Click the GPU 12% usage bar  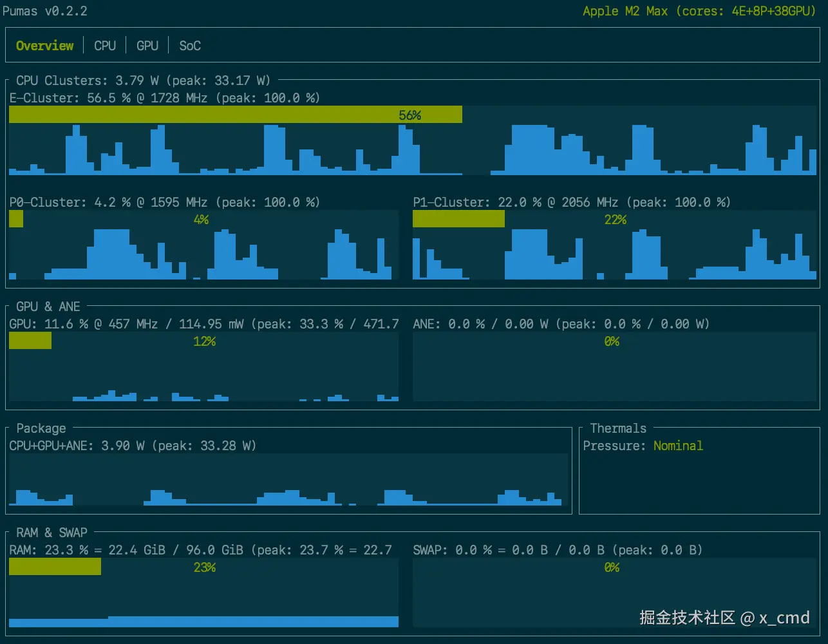click(203, 341)
